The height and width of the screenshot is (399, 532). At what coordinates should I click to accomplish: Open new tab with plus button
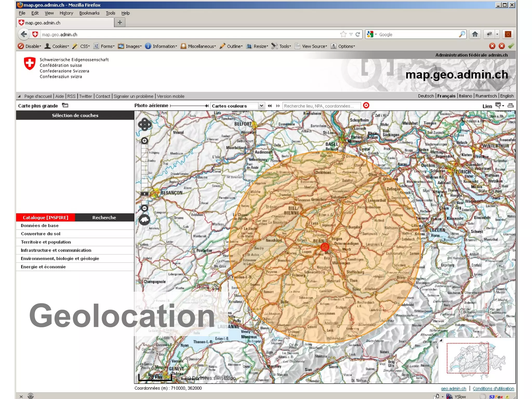(x=120, y=23)
